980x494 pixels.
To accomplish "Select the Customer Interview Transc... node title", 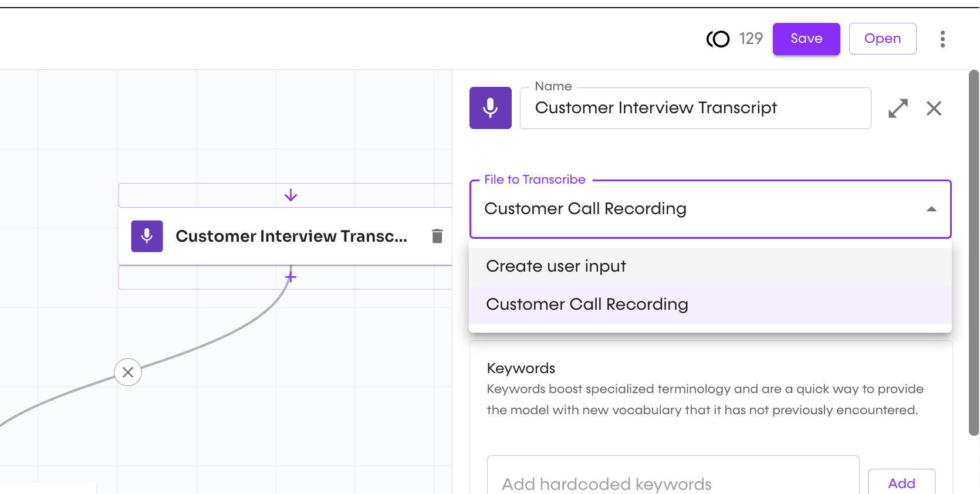I will (x=291, y=236).
